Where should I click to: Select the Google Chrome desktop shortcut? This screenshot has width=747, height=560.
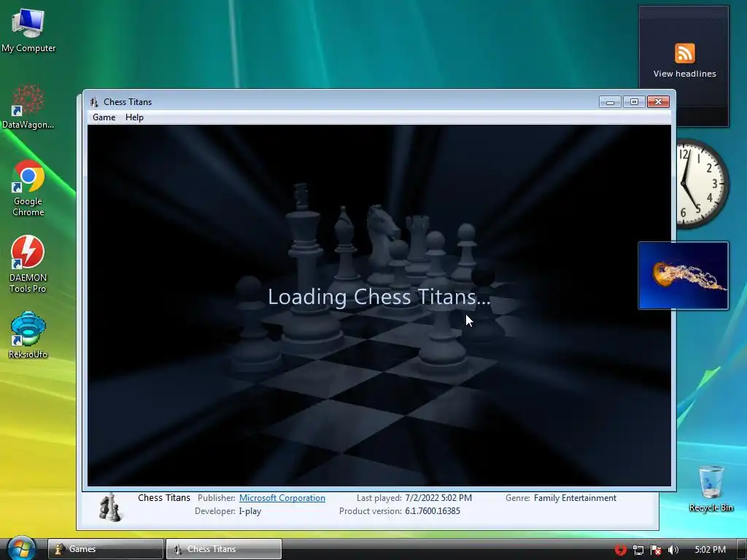click(28, 189)
